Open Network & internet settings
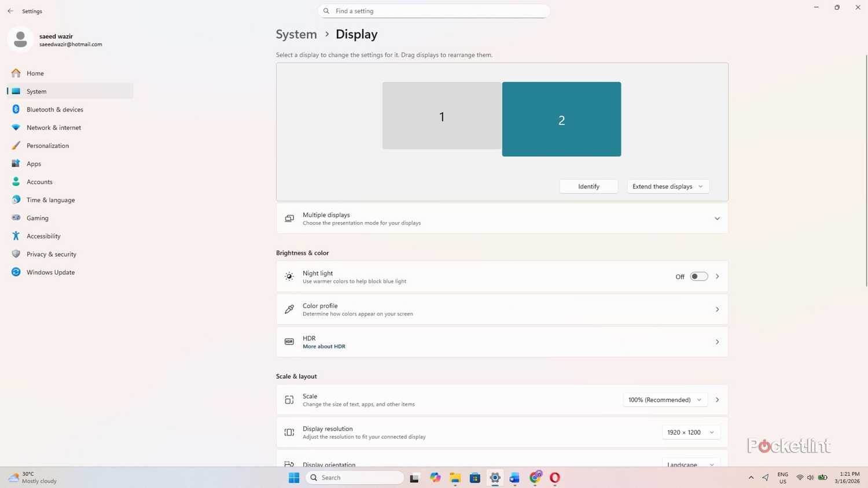The image size is (868, 488). point(54,127)
